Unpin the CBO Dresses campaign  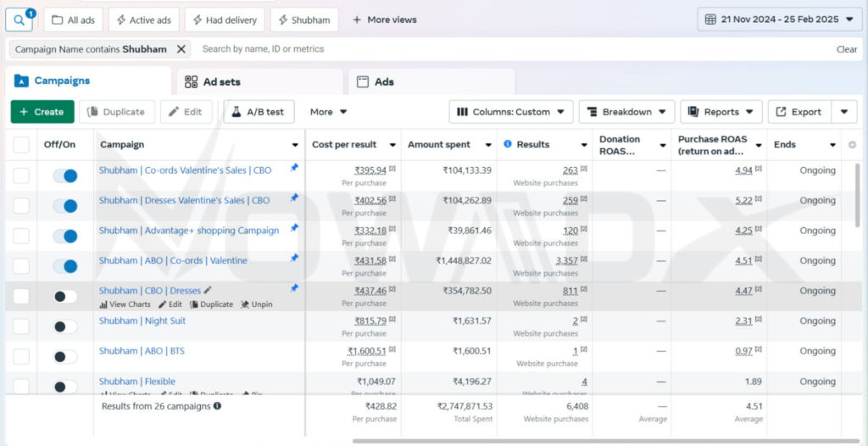256,304
